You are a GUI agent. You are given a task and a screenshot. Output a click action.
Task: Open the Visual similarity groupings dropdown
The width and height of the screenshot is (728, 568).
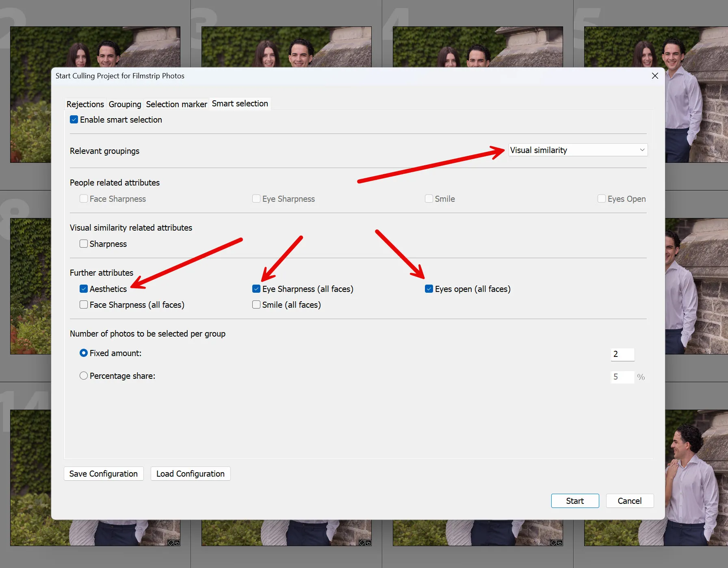[x=577, y=150]
